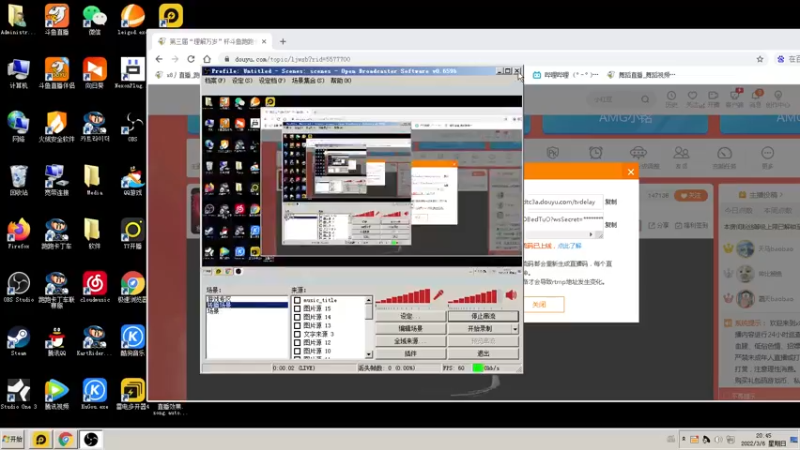The height and width of the screenshot is (450, 800).
Task: Toggle the 图片源 15 source checkbox
Action: click(x=297, y=308)
